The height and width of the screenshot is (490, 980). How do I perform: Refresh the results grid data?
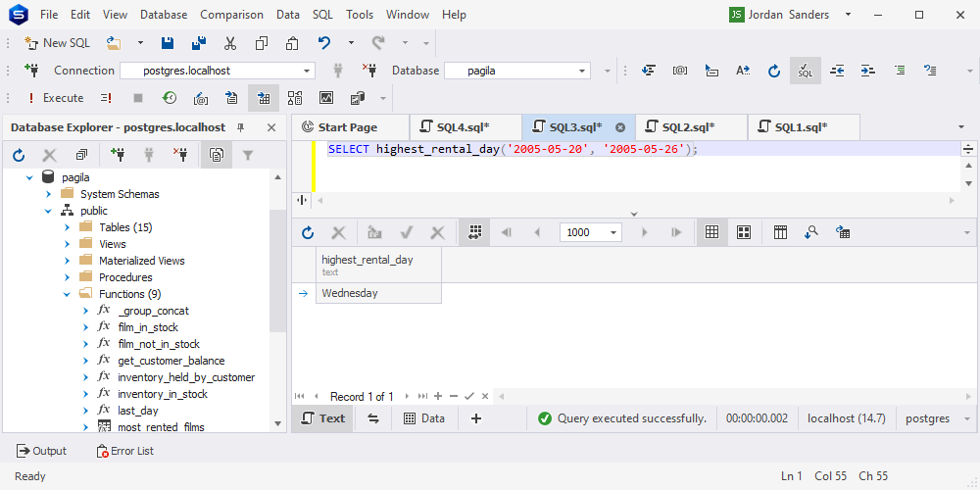(x=308, y=233)
